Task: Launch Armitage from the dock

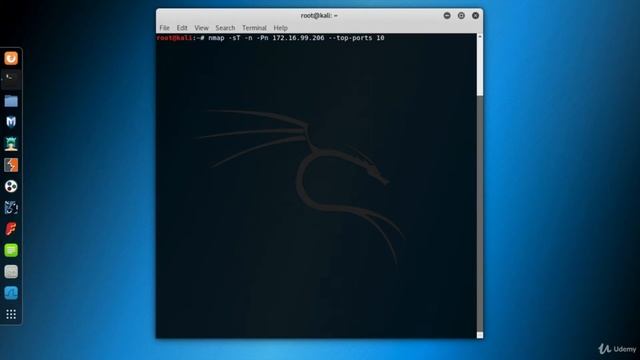Action: point(11,144)
